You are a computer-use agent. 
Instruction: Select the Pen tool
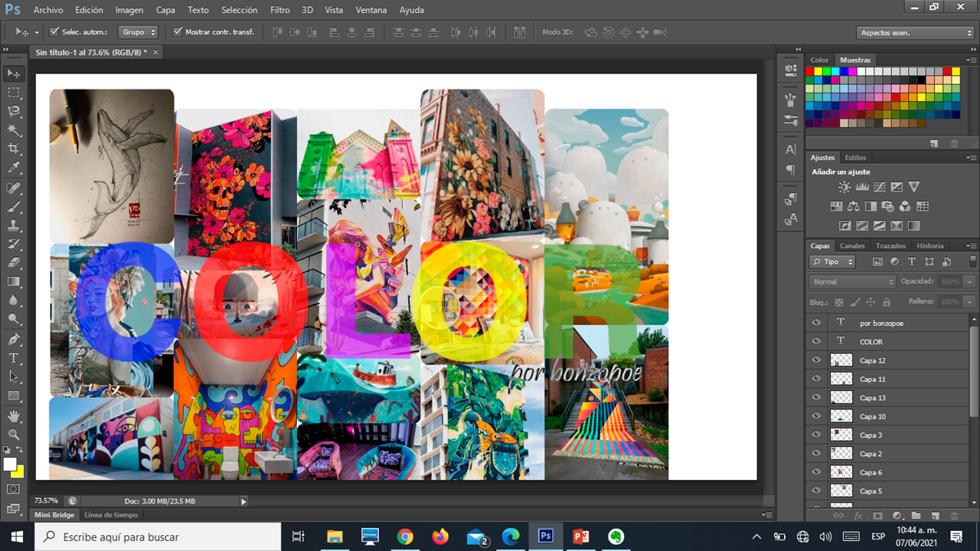14,339
